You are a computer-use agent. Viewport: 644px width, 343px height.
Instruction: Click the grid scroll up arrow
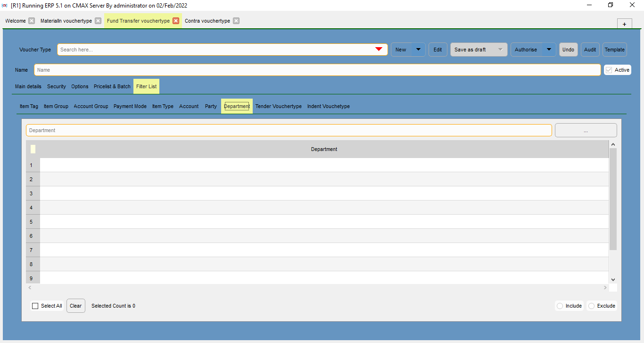point(613,144)
